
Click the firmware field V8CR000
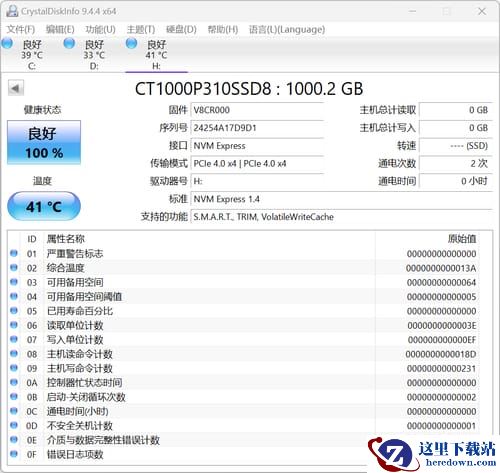tap(257, 110)
